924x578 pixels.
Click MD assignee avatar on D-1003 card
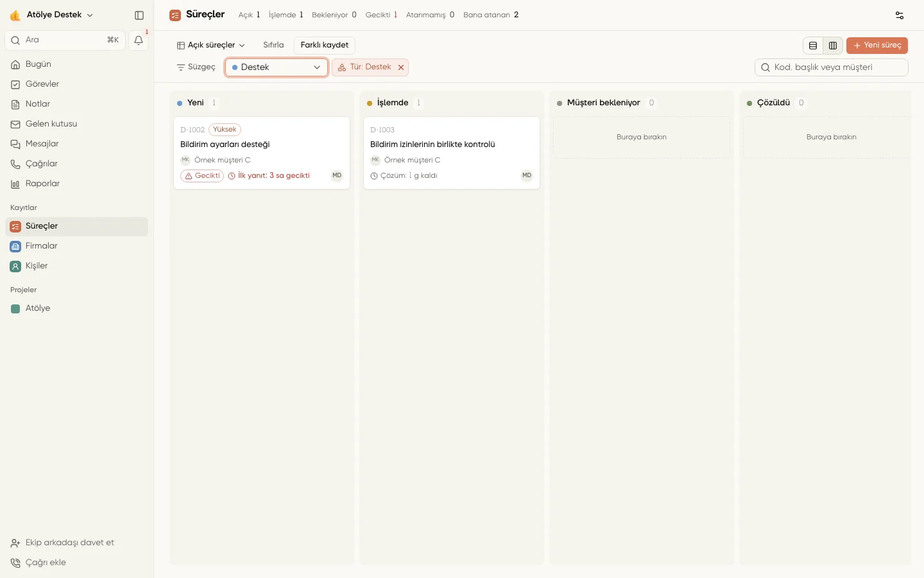click(527, 176)
